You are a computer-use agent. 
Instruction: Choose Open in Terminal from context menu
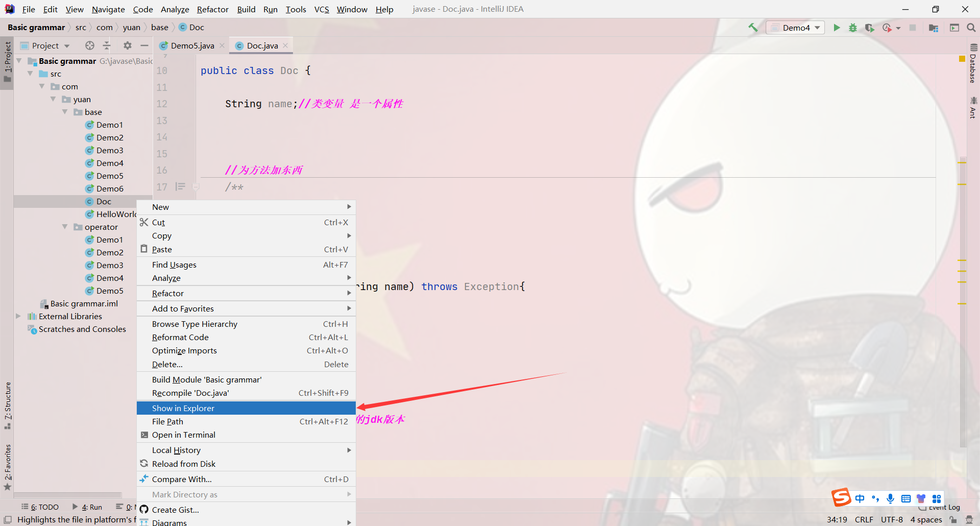click(246, 435)
